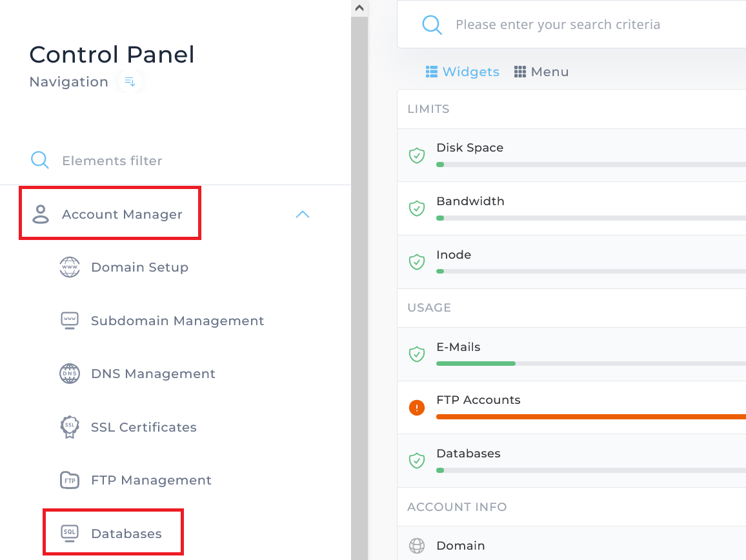This screenshot has height=560, width=746.
Task: Switch to the Widgets view tab
Action: pyautogui.click(x=463, y=72)
